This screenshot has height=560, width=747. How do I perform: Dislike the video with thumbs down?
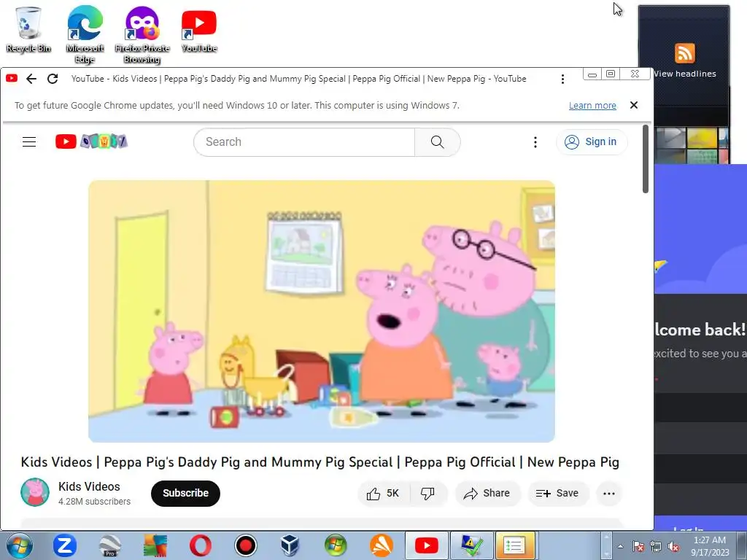click(x=427, y=494)
